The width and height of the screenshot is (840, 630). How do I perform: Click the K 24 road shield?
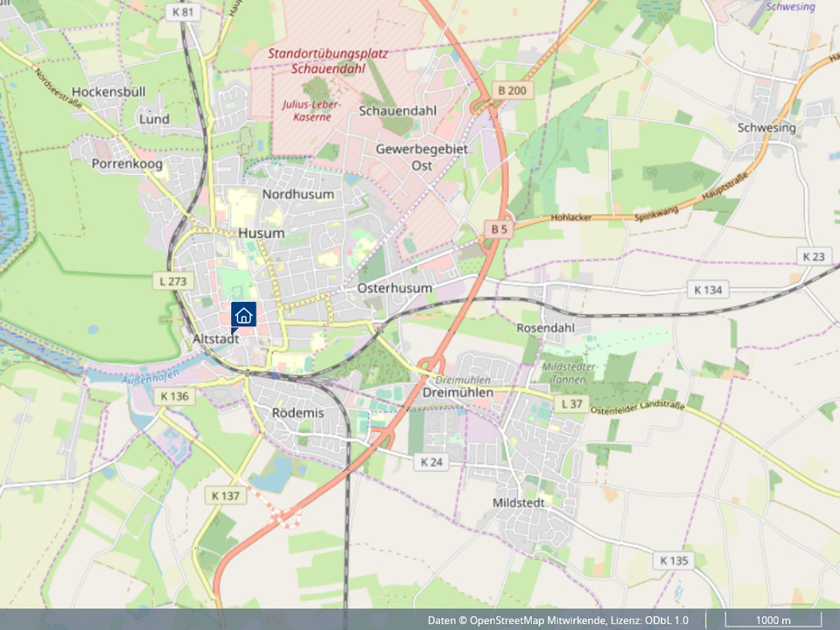[x=431, y=462]
